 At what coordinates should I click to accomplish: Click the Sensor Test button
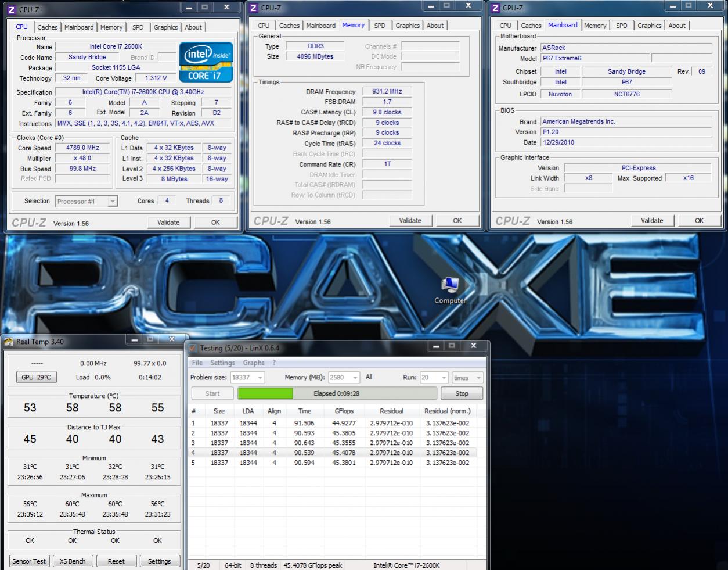point(29,561)
